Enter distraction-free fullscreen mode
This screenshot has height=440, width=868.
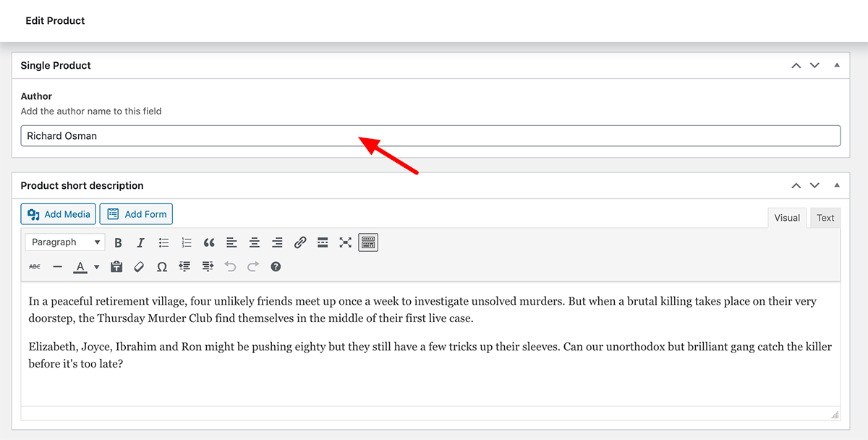(x=345, y=242)
